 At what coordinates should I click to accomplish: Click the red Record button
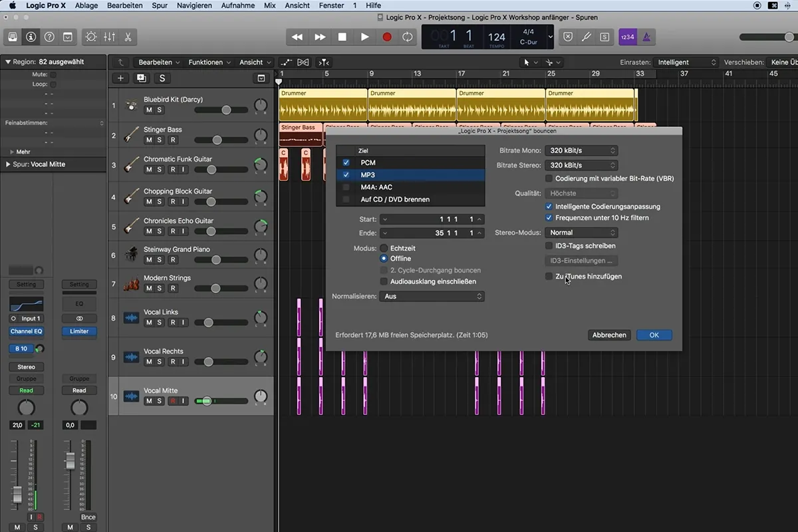pos(387,37)
